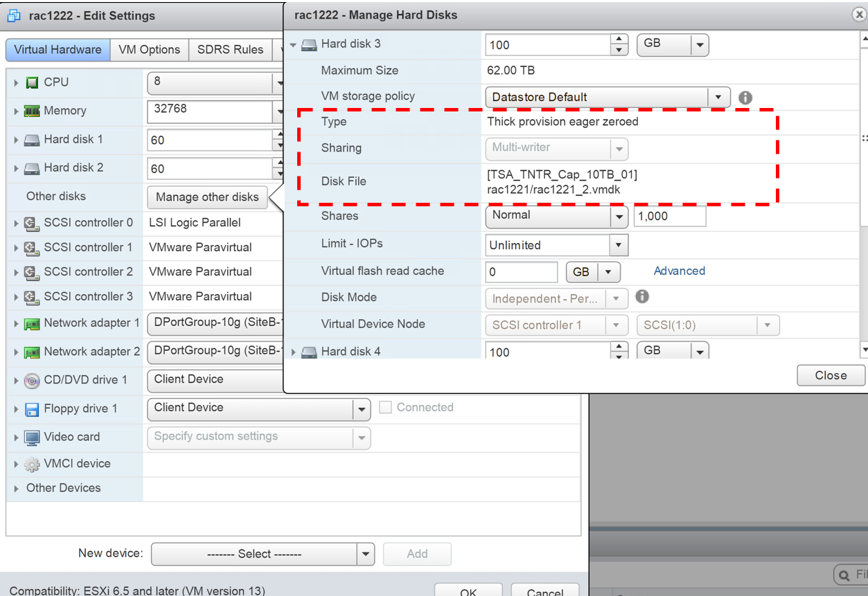Click the info icon beside VM storage policy

(x=745, y=98)
